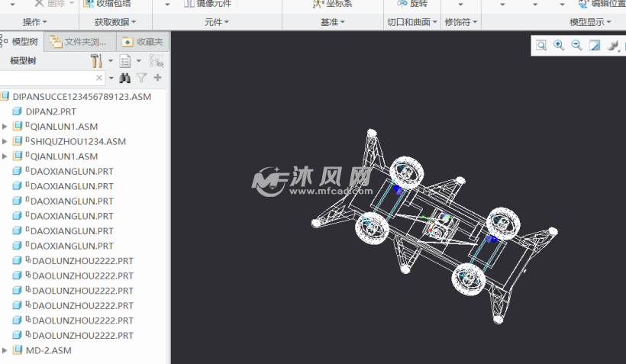Viewport: 626px width, 364px height.
Task: Select SHIQUZHOU1234.ASM in the model tree
Action: click(78, 141)
